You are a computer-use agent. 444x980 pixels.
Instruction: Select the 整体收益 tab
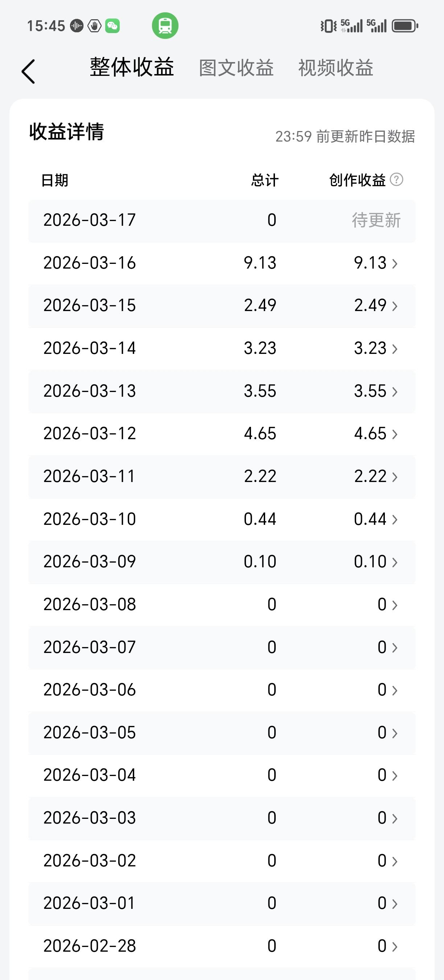(132, 68)
